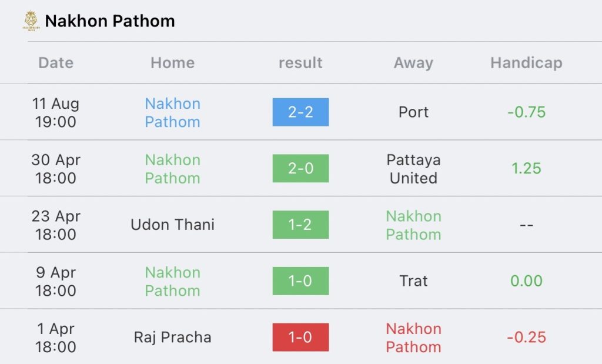Open the blue 2-2 result badge
The image size is (602, 364).
(300, 112)
